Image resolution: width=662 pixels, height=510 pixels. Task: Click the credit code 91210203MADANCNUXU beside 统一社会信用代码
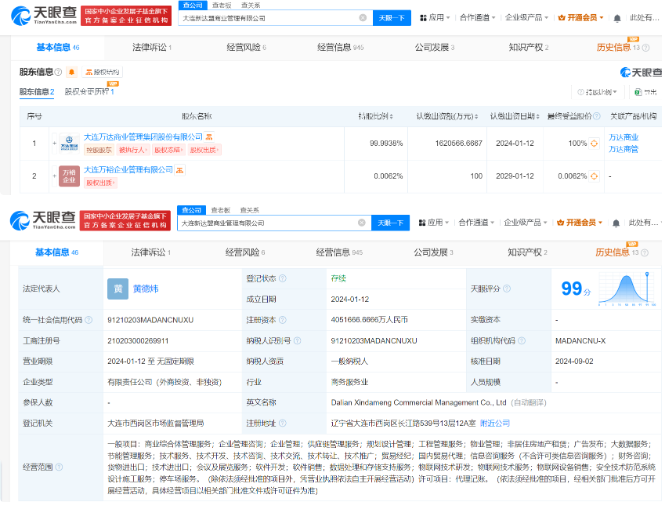(150, 320)
